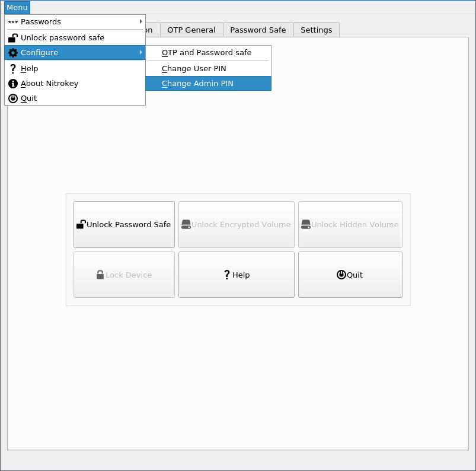Open the Settings tab
The image size is (476, 471).
[x=317, y=30]
